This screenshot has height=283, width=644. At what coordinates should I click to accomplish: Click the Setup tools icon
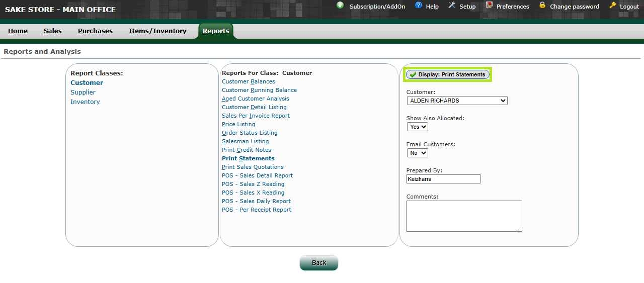point(451,6)
